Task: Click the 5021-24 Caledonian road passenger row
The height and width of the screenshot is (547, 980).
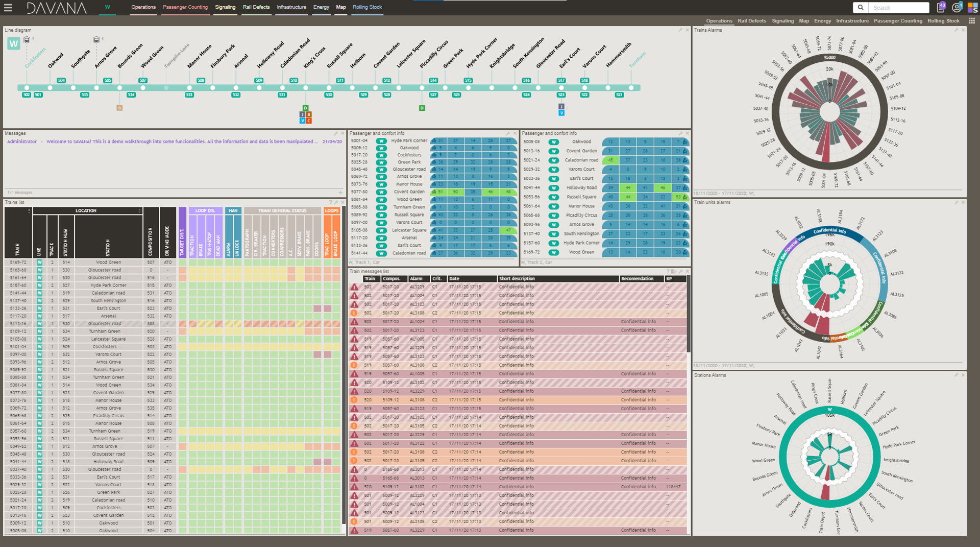Action: click(605, 160)
